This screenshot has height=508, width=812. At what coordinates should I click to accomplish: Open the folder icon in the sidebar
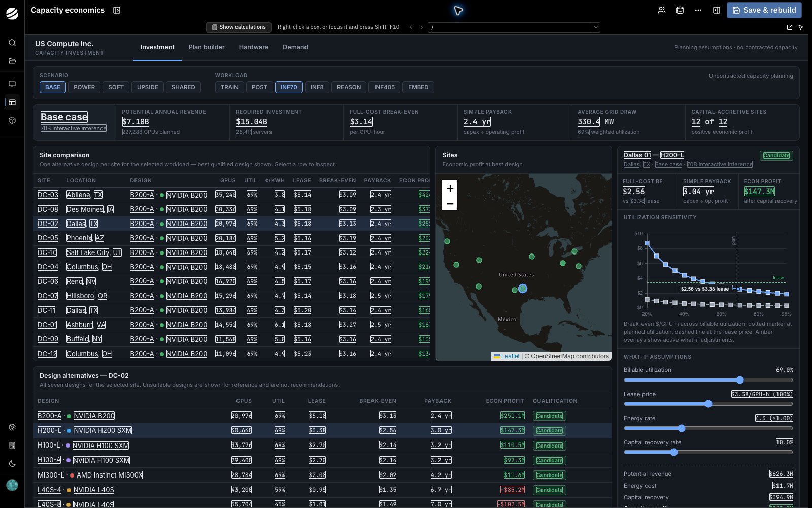tap(12, 61)
